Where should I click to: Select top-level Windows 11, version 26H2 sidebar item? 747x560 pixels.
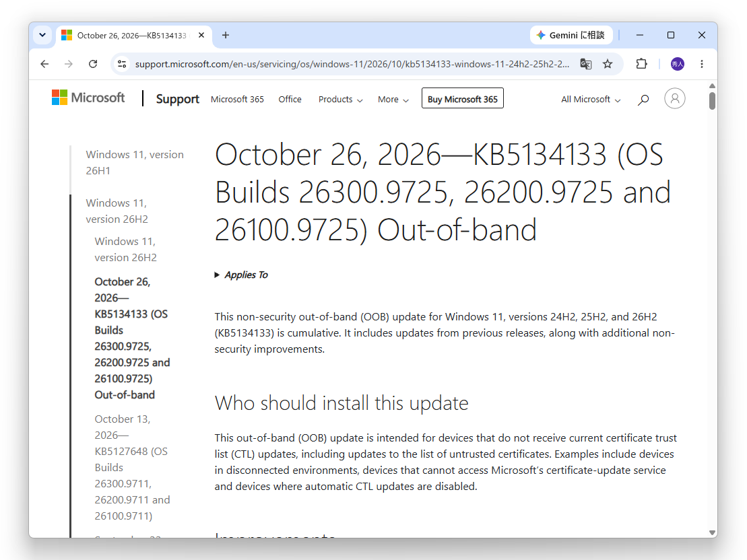pyautogui.click(x=117, y=211)
